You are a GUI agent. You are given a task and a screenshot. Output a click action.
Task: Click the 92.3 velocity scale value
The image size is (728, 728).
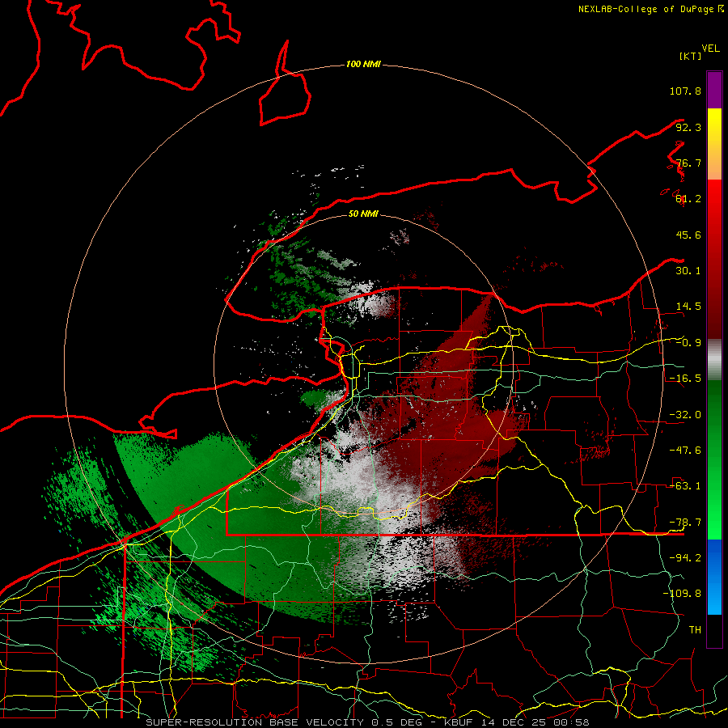coord(688,127)
